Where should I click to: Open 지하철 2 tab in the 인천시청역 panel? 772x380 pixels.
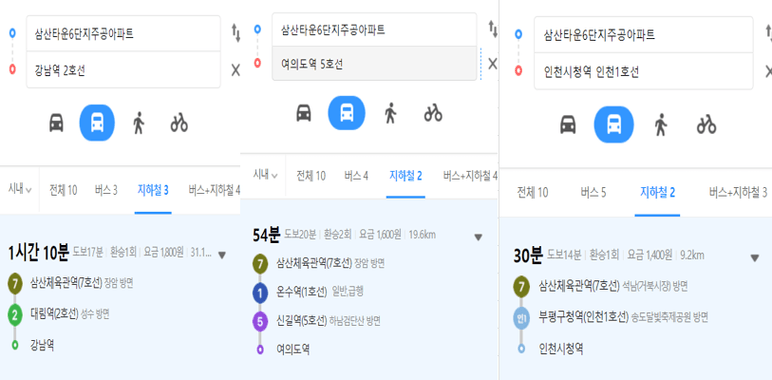657,193
